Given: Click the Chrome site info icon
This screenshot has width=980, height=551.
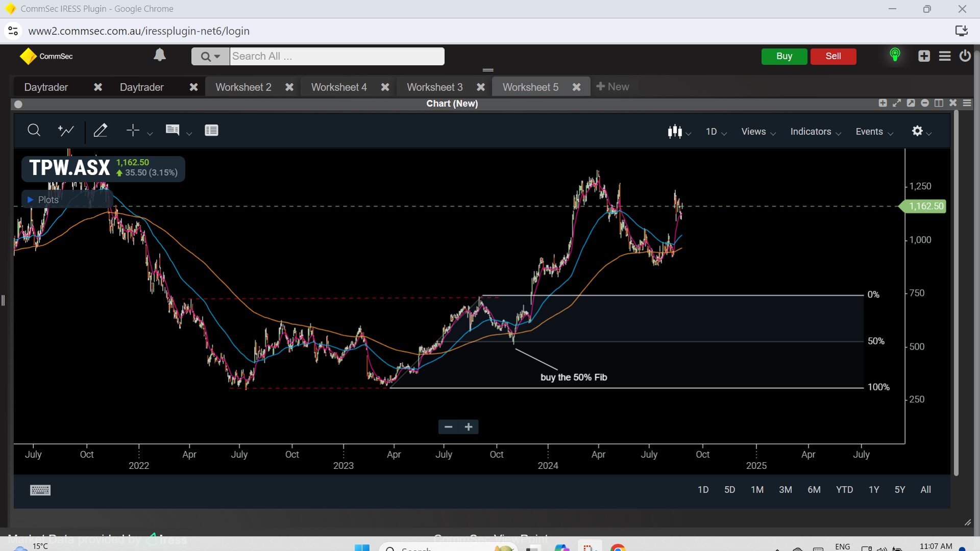Looking at the screenshot, I should pos(13,31).
